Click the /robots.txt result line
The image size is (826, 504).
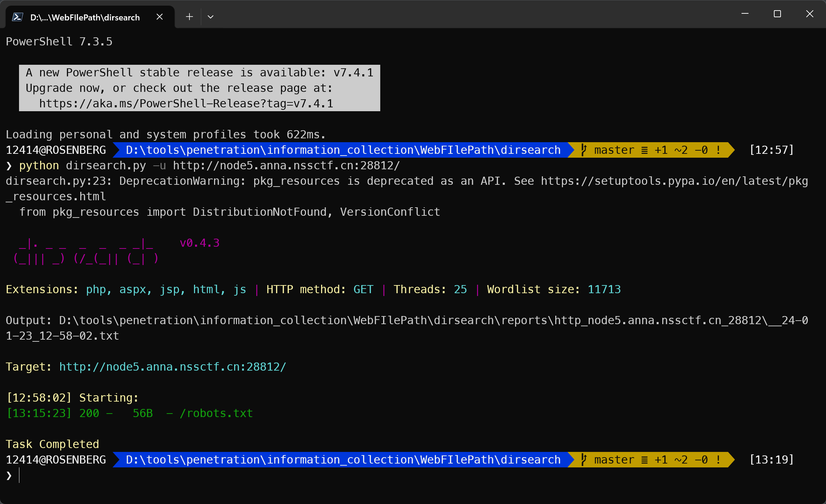pos(216,413)
